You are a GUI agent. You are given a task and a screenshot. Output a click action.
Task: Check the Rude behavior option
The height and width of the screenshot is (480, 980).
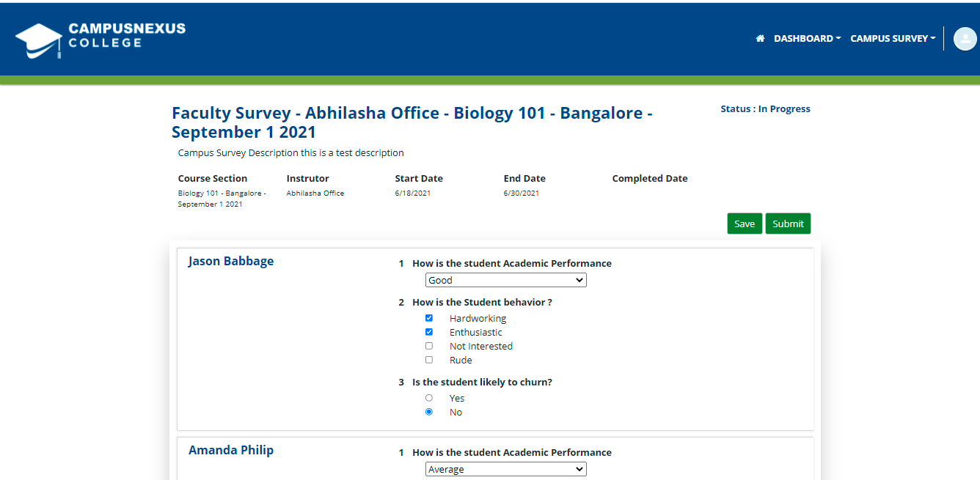coord(429,359)
